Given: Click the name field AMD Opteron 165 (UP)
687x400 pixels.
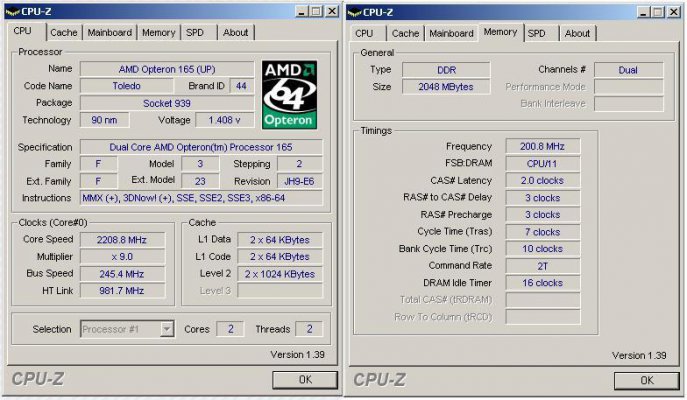Looking at the screenshot, I should [x=167, y=69].
